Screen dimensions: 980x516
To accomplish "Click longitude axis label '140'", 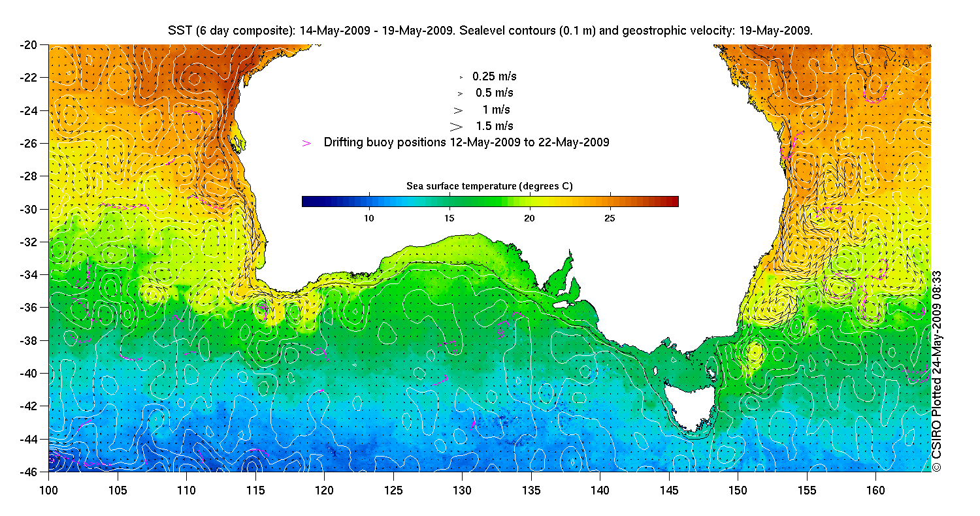I will (600, 491).
